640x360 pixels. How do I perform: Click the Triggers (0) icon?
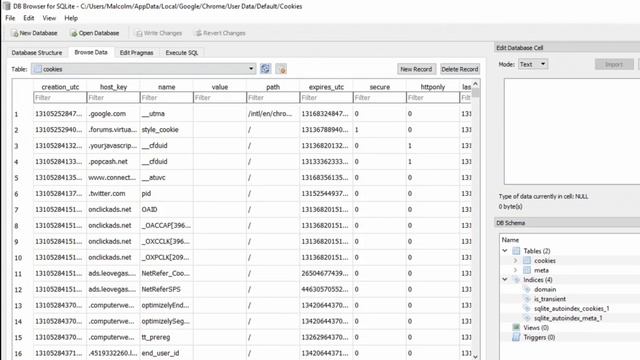pos(516,337)
